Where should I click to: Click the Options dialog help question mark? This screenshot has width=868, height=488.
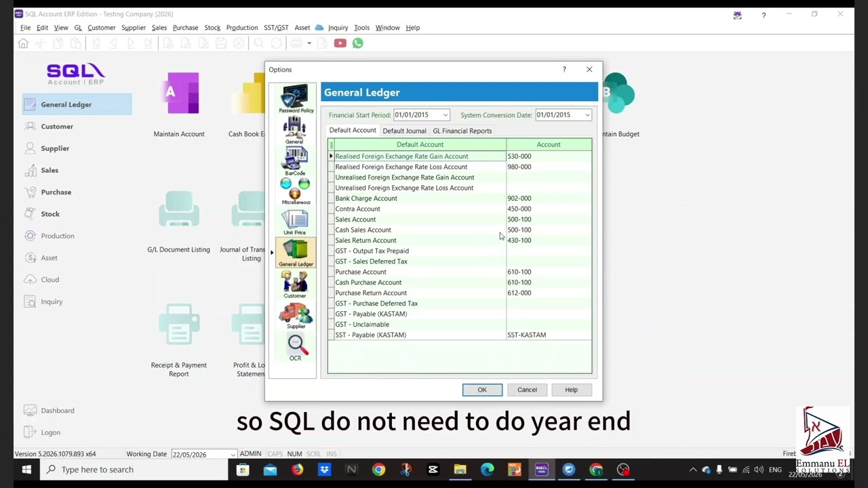564,69
